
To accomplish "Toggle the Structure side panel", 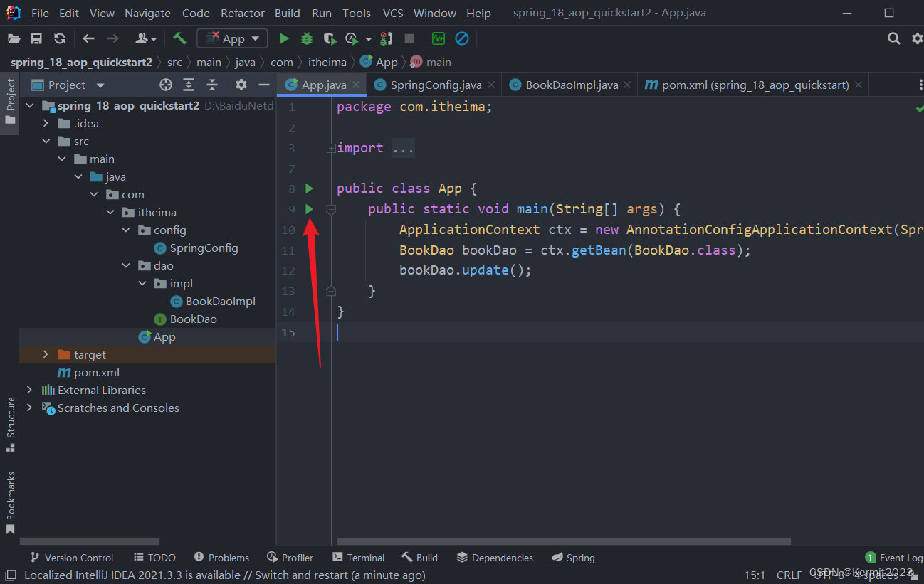I will (x=10, y=425).
